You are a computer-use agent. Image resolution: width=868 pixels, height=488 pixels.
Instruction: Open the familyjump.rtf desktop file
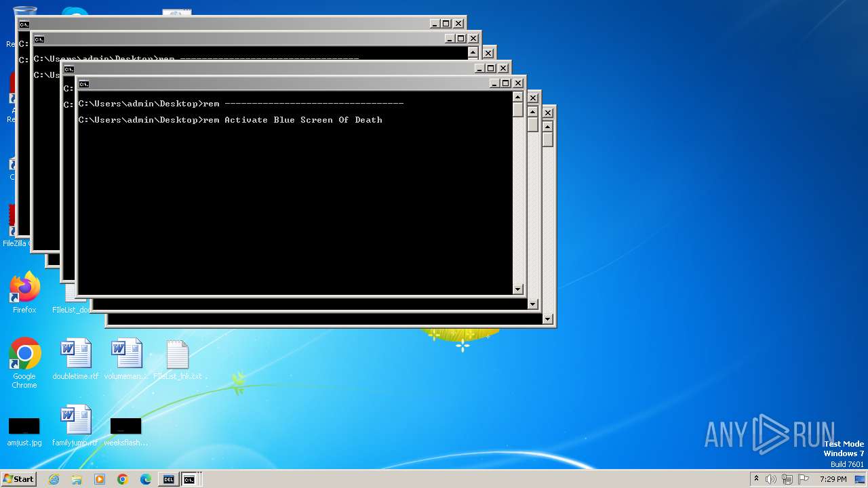(x=75, y=426)
